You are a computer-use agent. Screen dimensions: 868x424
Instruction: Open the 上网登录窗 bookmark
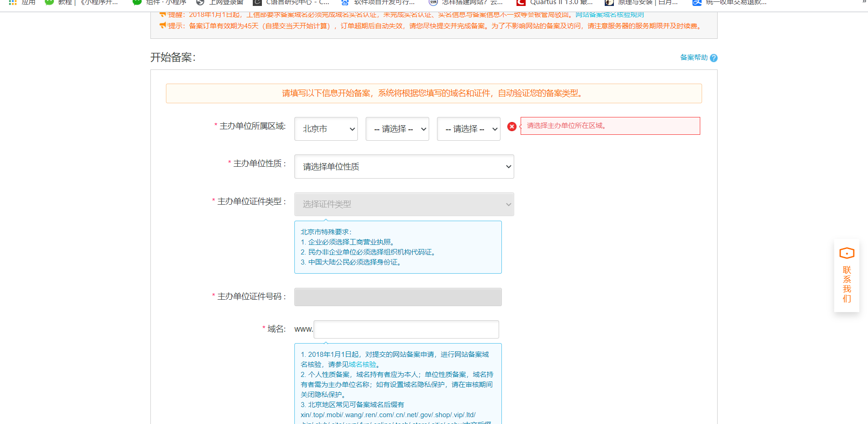tap(220, 3)
